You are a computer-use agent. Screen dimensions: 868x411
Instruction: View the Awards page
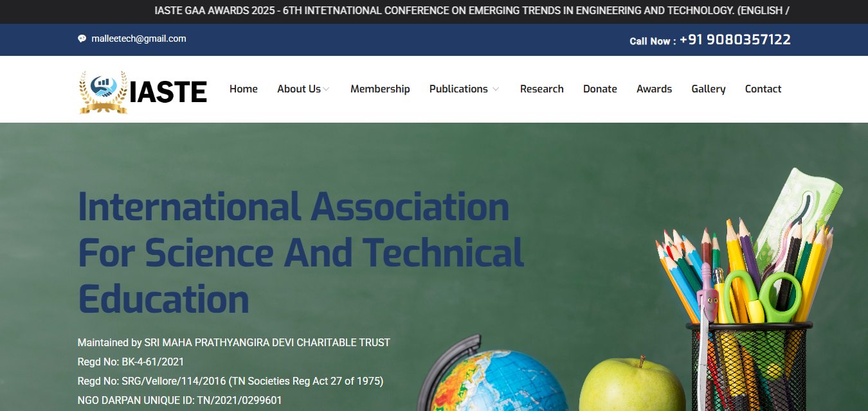click(x=654, y=89)
